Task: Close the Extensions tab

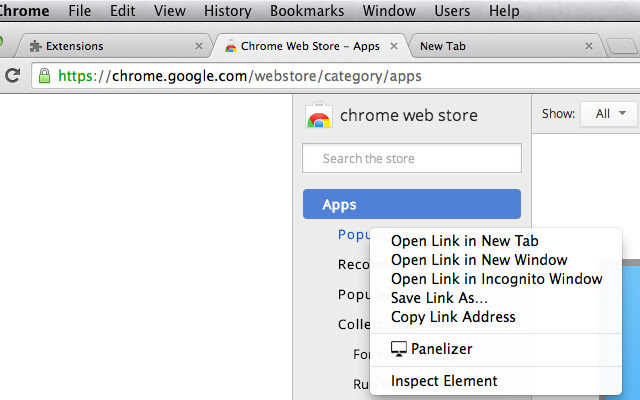Action: [x=199, y=46]
